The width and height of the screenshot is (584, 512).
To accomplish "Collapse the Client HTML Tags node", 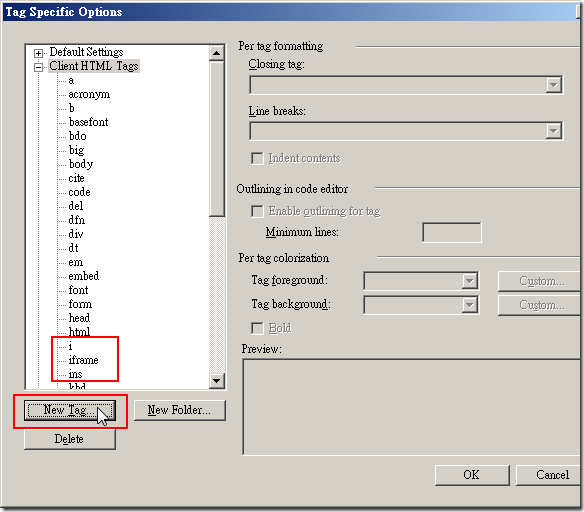I will 38,67.
